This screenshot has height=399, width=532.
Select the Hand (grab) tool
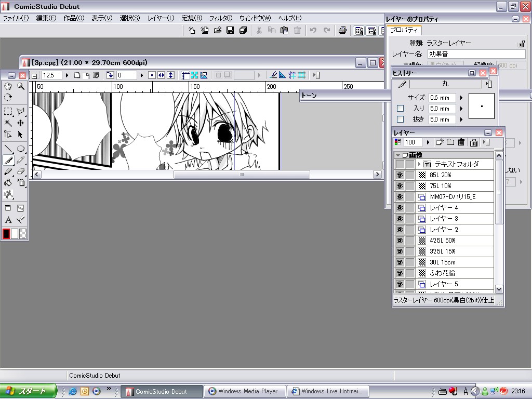coord(8,86)
